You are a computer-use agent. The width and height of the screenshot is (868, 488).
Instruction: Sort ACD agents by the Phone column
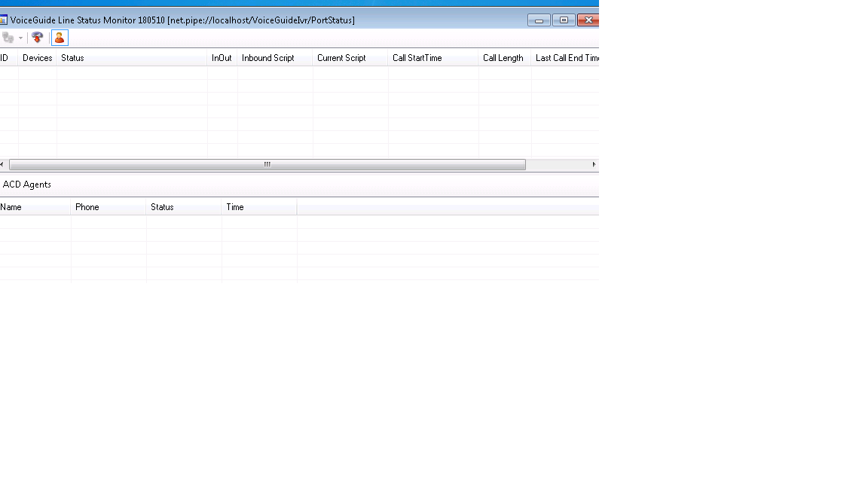tap(108, 207)
